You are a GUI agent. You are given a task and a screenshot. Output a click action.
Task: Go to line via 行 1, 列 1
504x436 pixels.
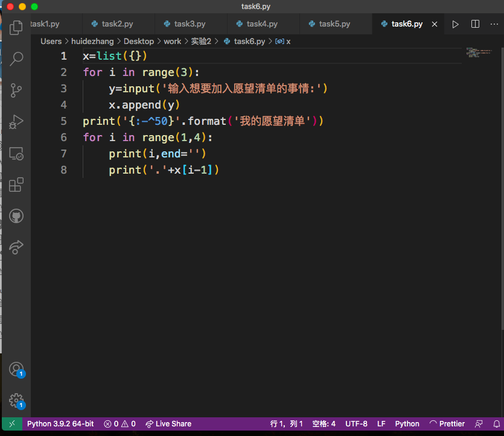tap(286, 424)
